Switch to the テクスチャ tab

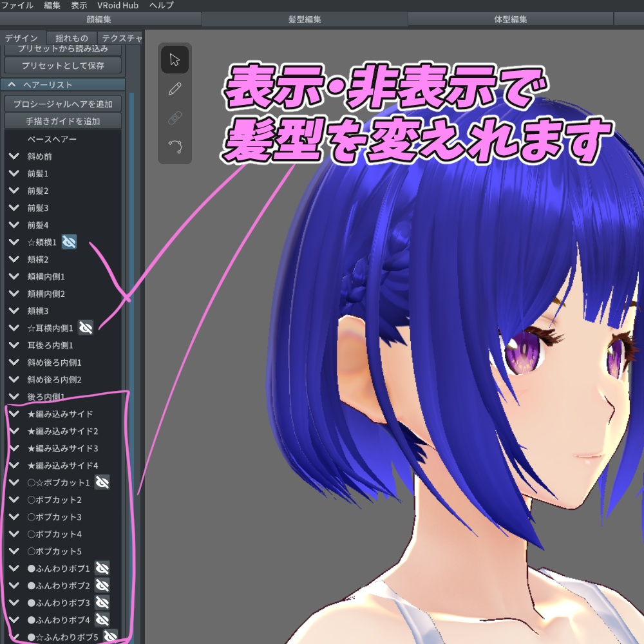(x=124, y=37)
